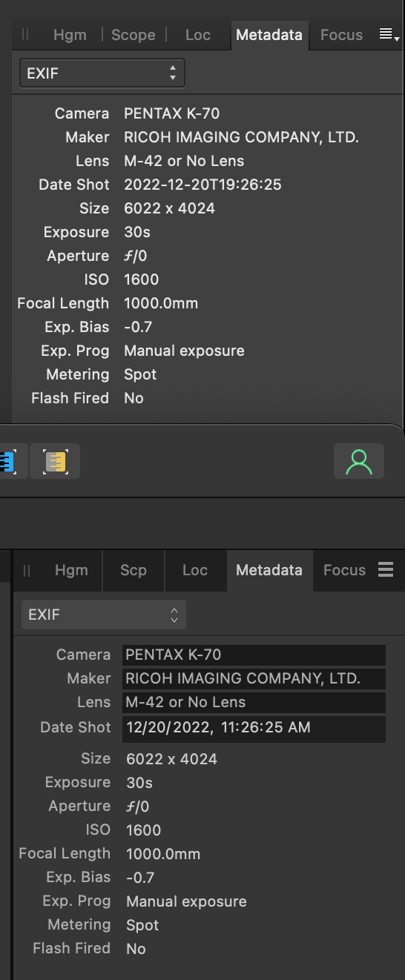Open the account profile icon

359,461
